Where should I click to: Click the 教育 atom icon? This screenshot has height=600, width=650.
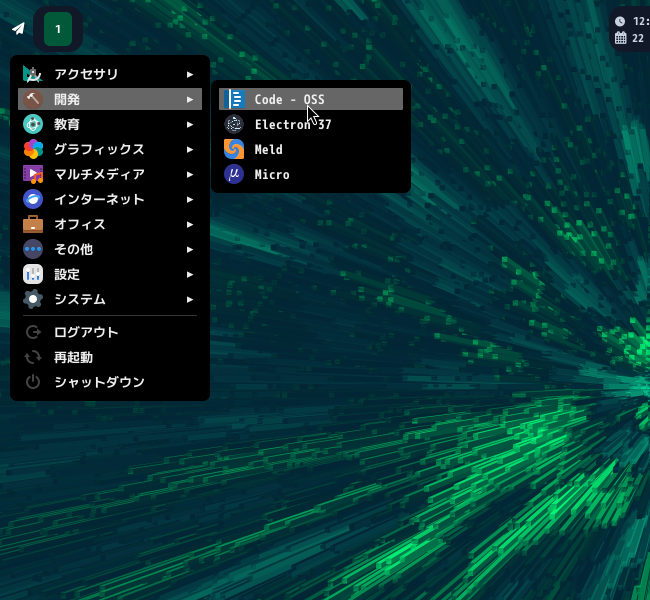pyautogui.click(x=33, y=124)
